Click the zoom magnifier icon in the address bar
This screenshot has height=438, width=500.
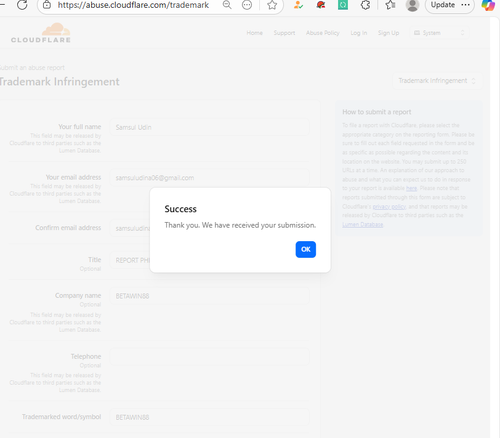point(227,5)
